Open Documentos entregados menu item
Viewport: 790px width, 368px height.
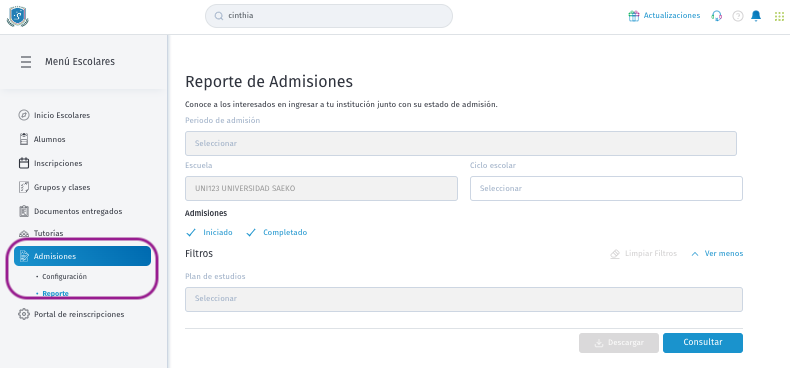78,211
